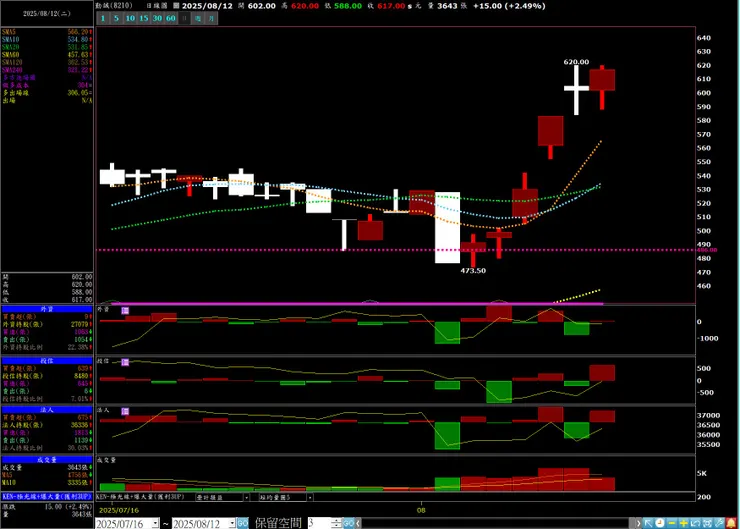Switch to the weekly (週) chart button
Viewport: 740px width, 529px height.
(x=198, y=18)
